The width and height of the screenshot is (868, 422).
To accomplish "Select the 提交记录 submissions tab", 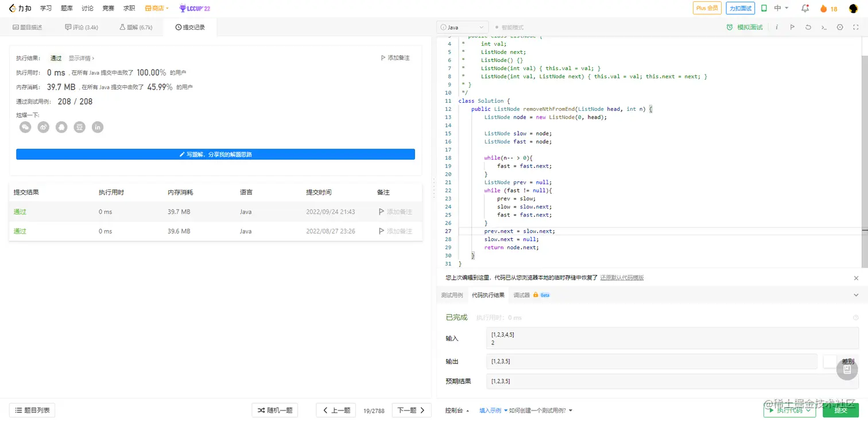I will coord(190,27).
